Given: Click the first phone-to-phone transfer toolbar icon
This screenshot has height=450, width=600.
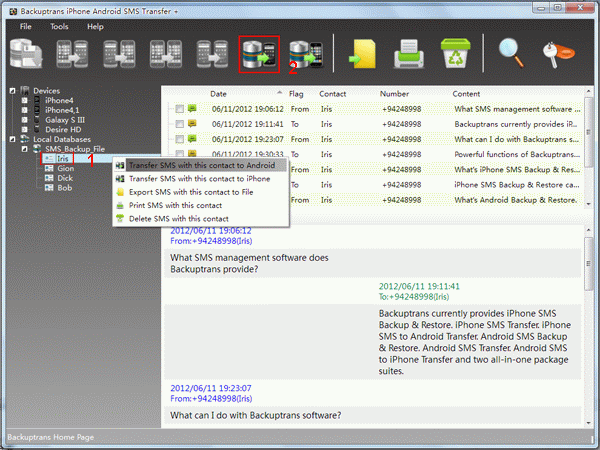Looking at the screenshot, I should tap(72, 54).
